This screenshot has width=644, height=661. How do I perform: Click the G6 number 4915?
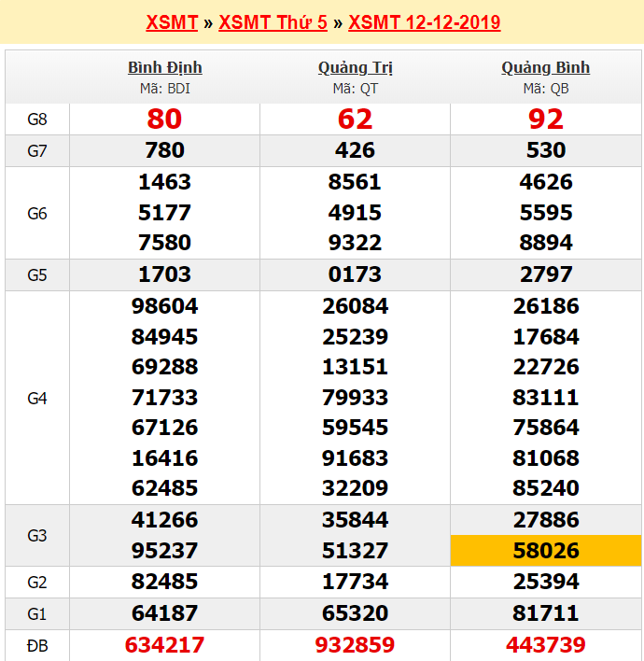coord(355,213)
